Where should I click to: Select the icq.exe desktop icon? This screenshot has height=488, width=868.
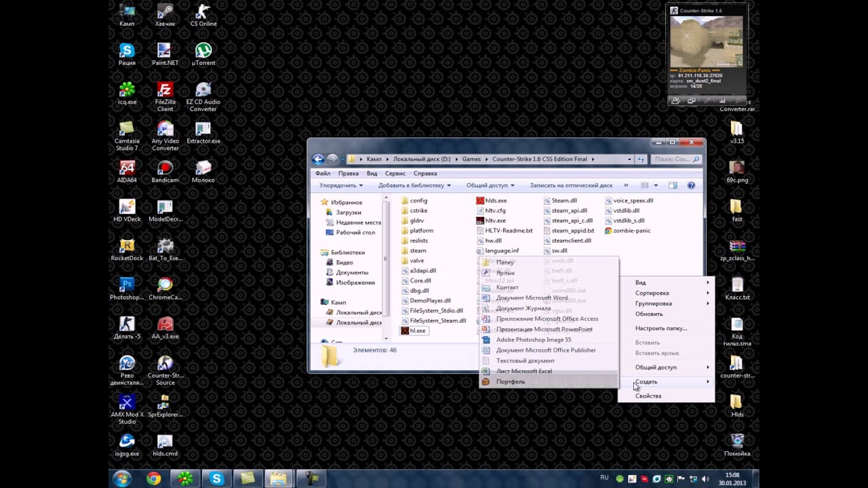click(x=127, y=94)
